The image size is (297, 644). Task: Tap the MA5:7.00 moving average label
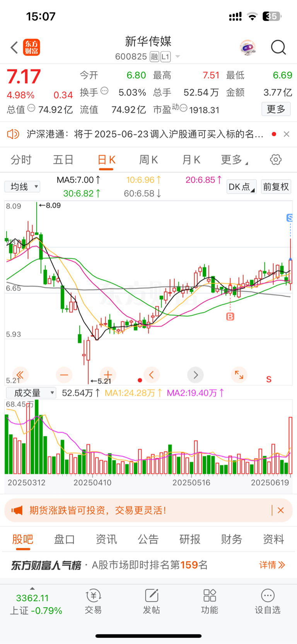pyautogui.click(x=79, y=180)
